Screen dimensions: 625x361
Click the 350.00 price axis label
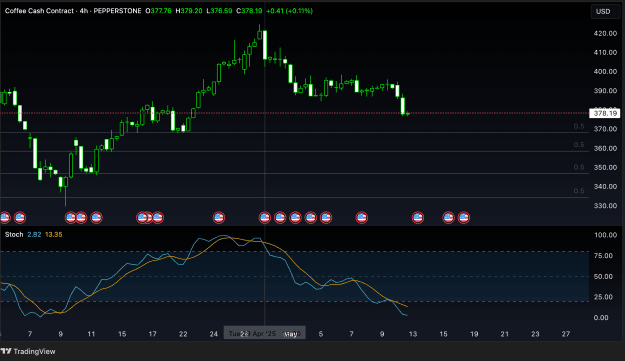605,167
